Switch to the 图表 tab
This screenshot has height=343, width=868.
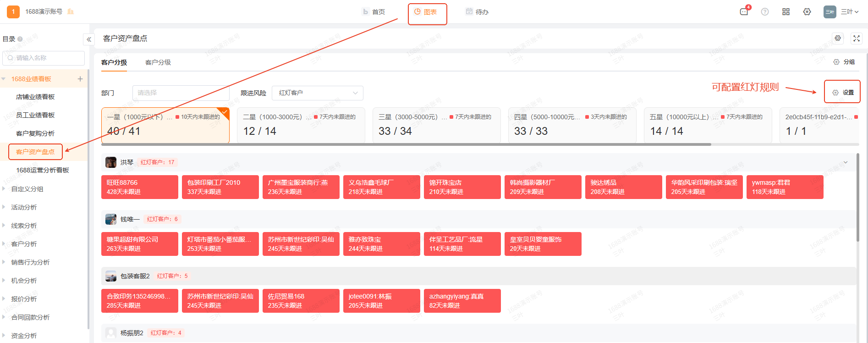point(426,12)
